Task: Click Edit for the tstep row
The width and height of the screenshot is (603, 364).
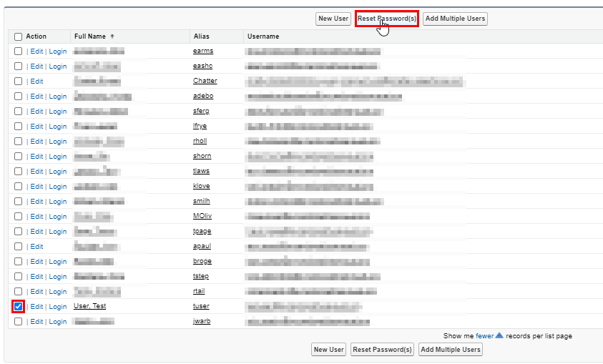Action: tap(36, 276)
